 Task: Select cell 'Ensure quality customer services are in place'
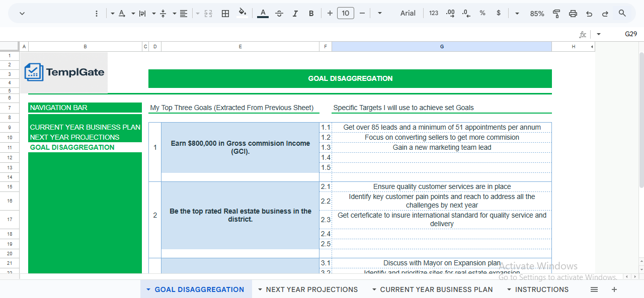click(x=442, y=186)
